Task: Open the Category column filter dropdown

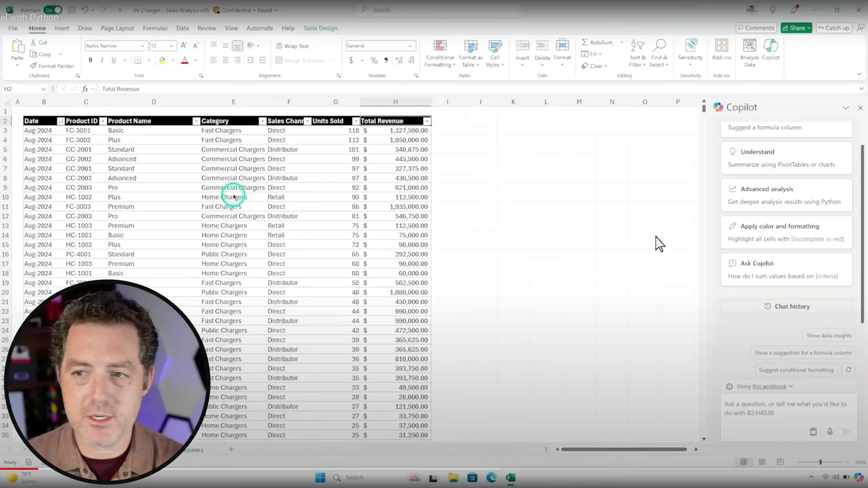Action: click(x=262, y=121)
